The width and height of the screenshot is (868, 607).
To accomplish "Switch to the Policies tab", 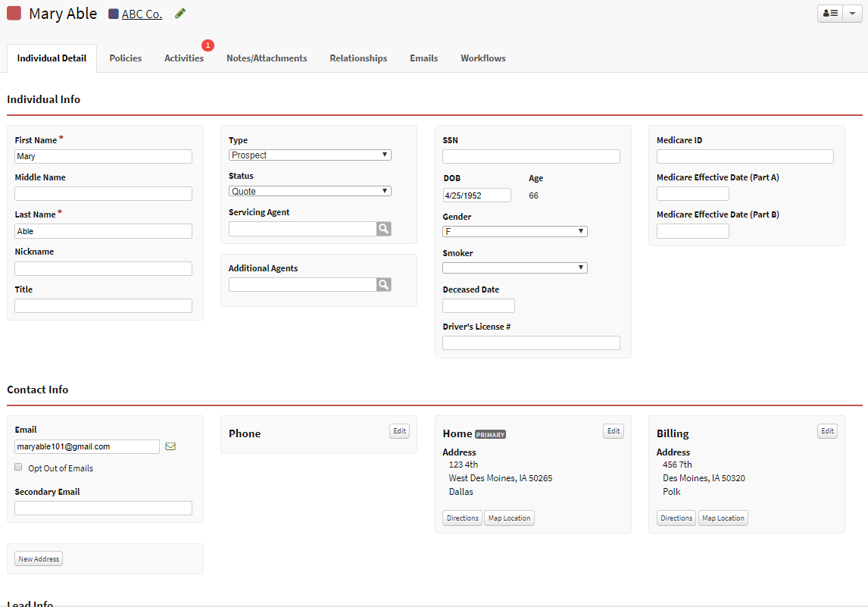I will 125,58.
